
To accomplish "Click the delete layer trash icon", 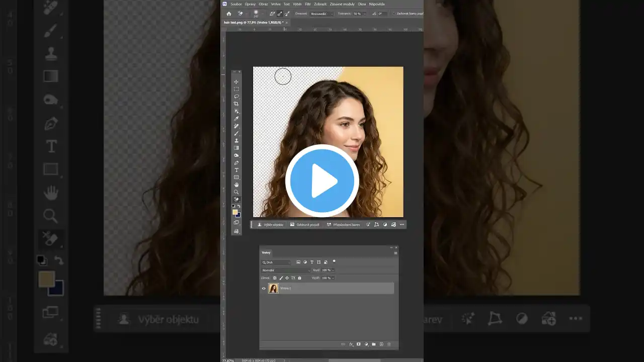I will click(x=389, y=344).
